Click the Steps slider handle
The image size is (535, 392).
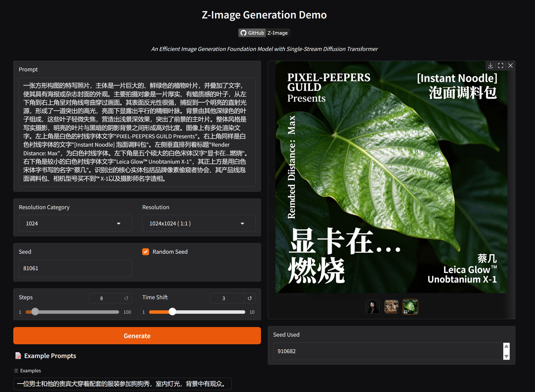pyautogui.click(x=35, y=312)
